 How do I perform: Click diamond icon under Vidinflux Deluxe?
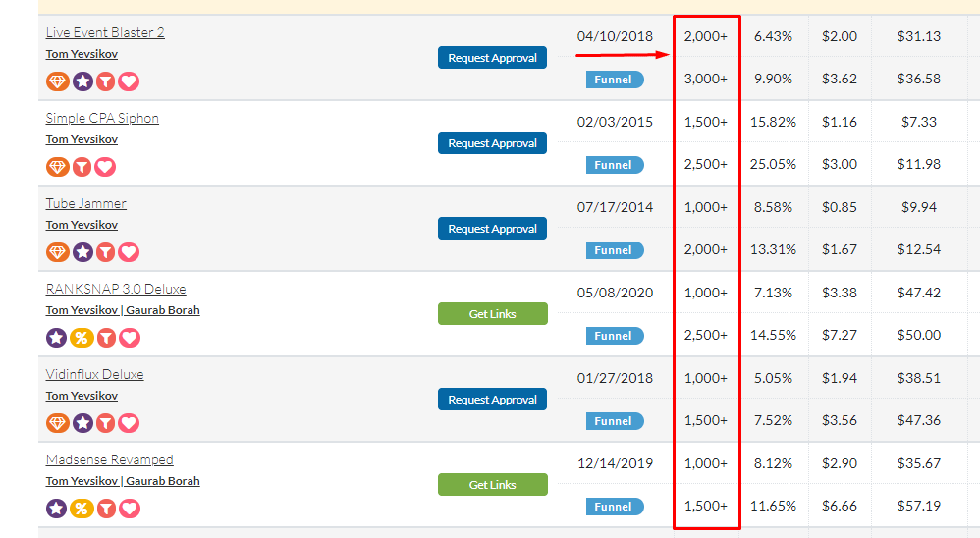[x=58, y=423]
